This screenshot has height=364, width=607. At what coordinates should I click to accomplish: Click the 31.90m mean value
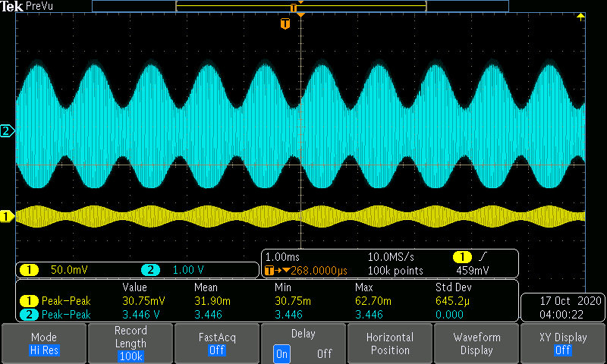[212, 301]
